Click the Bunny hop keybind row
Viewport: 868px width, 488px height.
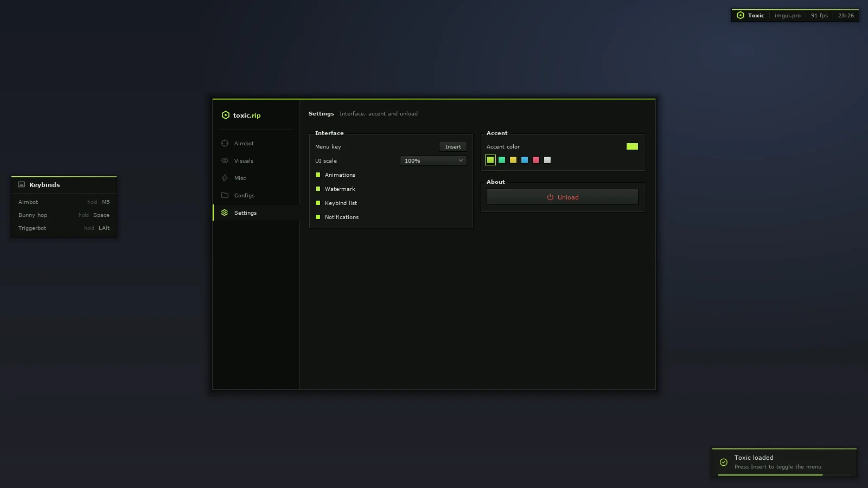(64, 215)
